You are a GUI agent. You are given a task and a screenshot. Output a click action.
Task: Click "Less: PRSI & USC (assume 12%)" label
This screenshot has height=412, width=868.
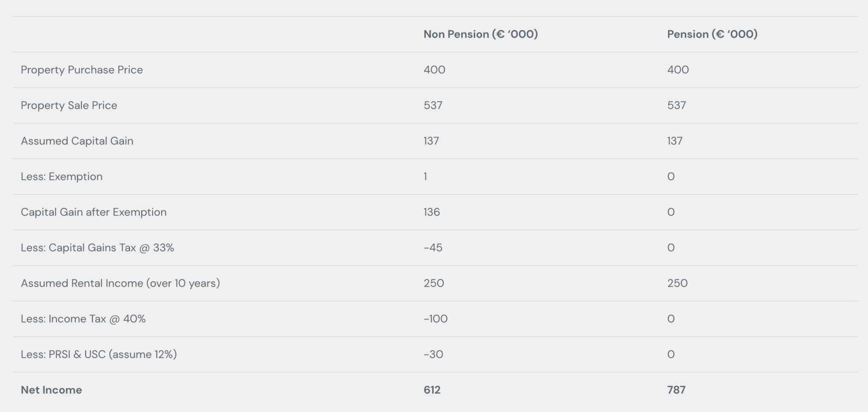tap(99, 354)
